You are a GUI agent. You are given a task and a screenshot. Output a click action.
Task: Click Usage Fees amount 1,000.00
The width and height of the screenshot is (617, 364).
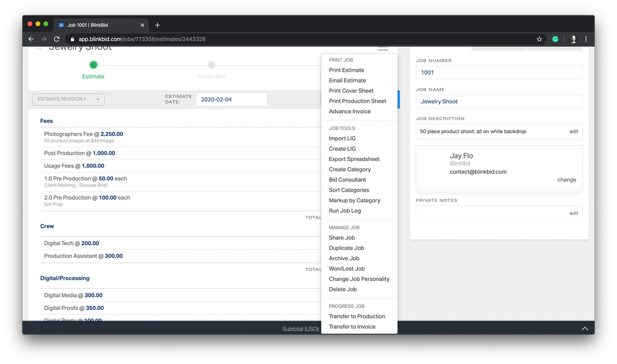93,166
